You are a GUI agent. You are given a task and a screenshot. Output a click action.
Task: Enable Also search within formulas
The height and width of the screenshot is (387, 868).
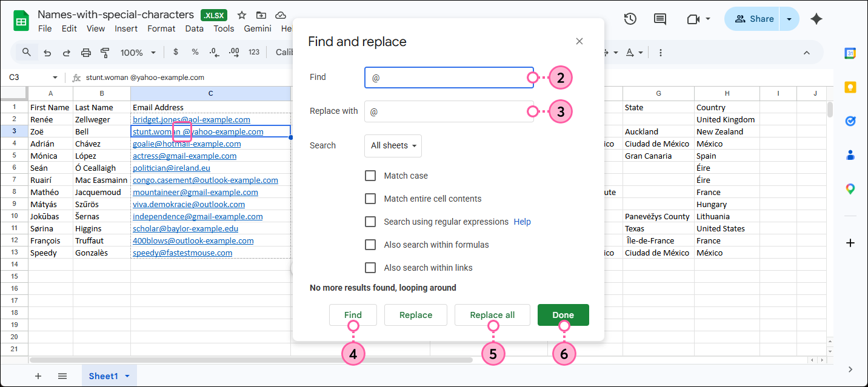click(x=370, y=245)
